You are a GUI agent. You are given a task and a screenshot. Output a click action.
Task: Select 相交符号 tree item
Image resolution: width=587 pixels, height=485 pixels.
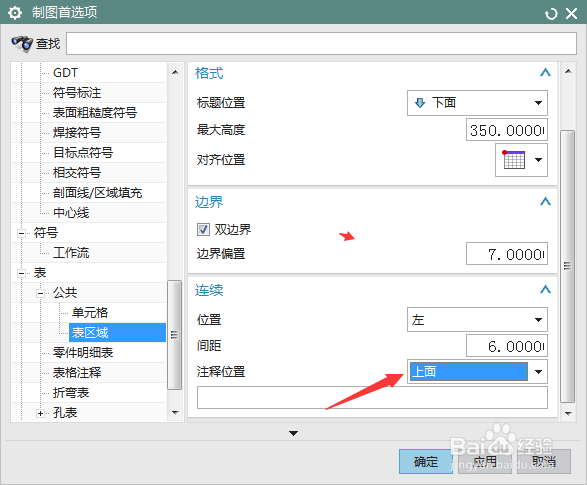pos(77,173)
